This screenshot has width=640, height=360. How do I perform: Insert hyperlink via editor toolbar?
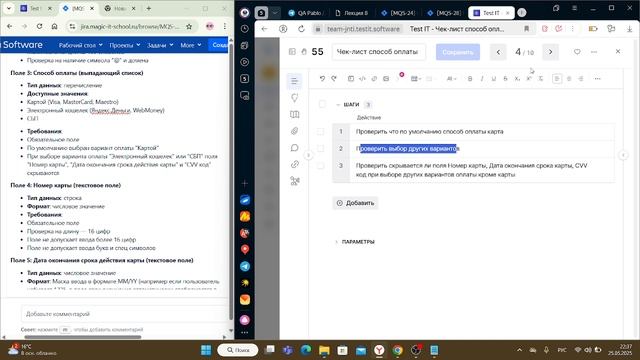coord(374,78)
